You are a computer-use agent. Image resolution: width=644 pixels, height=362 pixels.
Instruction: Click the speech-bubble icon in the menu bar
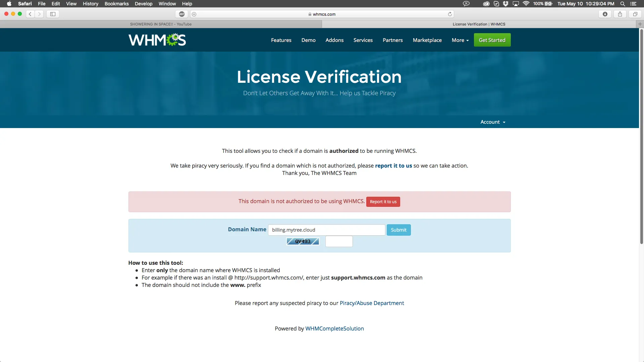pos(466,4)
